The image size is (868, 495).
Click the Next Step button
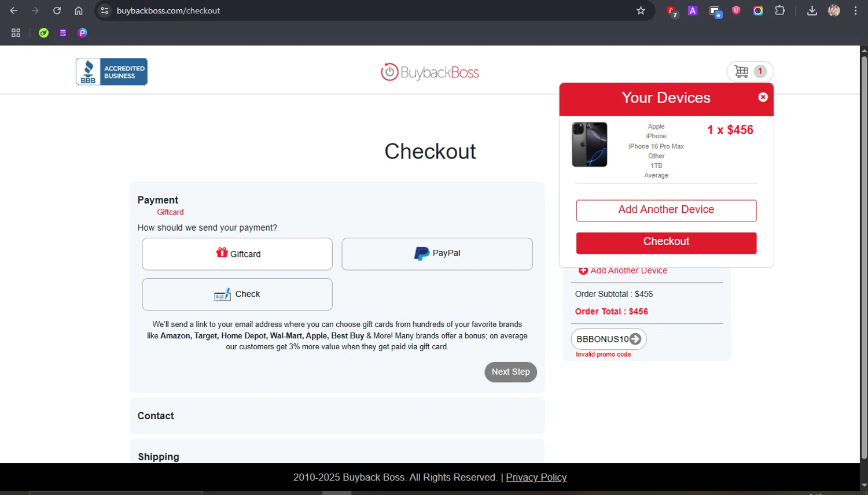click(x=510, y=372)
